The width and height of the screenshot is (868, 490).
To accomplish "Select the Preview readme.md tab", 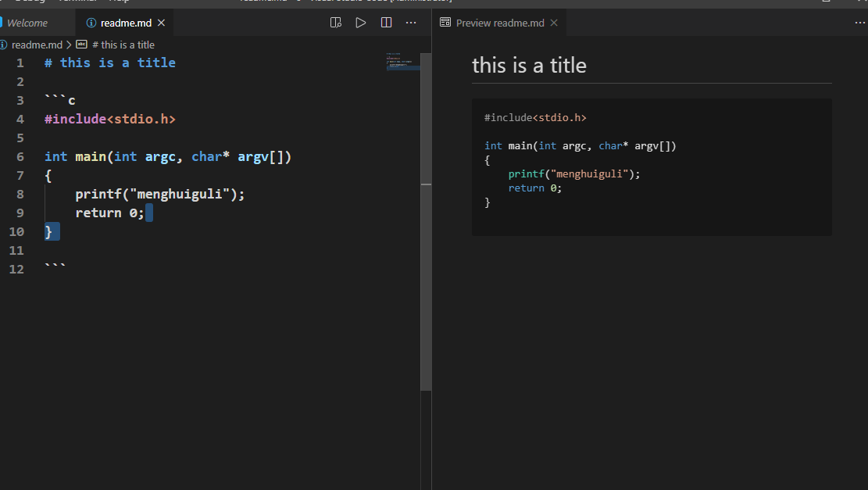I will point(500,23).
